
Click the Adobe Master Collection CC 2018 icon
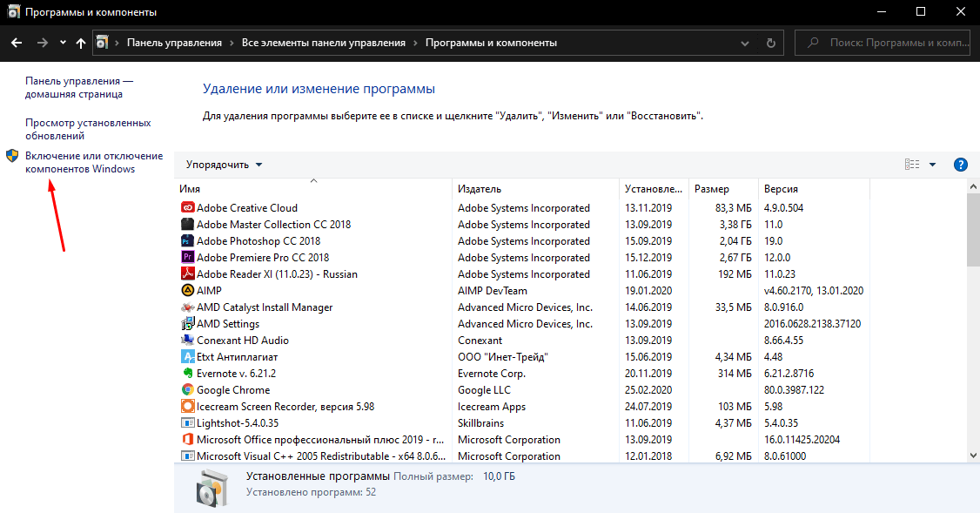(187, 224)
